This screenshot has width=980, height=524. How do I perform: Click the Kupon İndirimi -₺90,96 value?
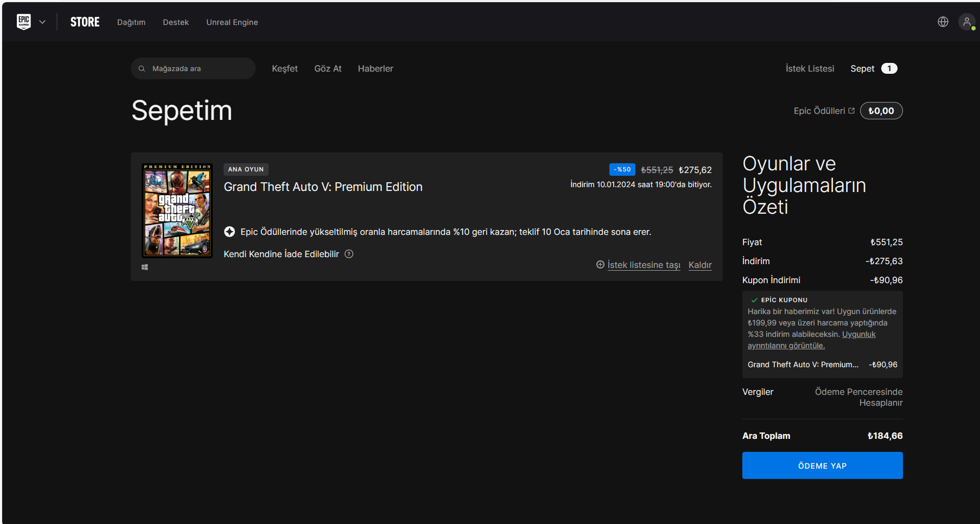[887, 280]
